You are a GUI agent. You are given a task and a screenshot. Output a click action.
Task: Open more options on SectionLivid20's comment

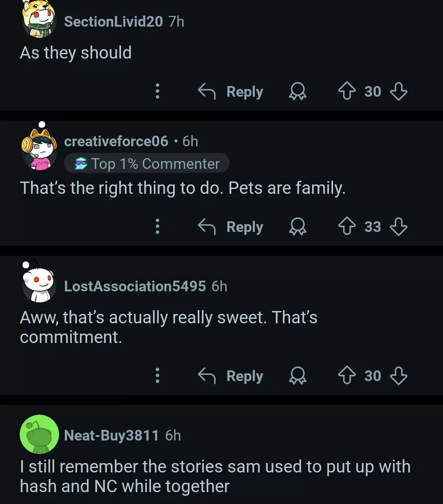pyautogui.click(x=157, y=91)
